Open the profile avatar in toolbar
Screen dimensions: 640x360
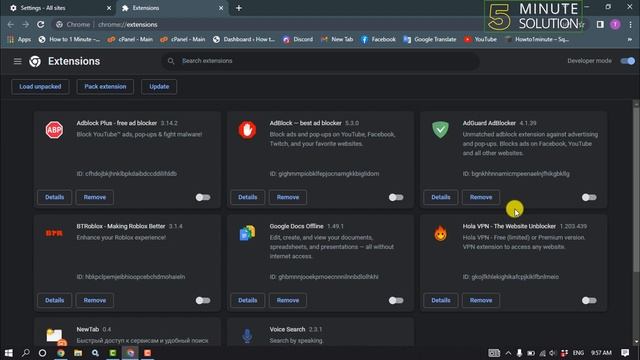point(615,24)
